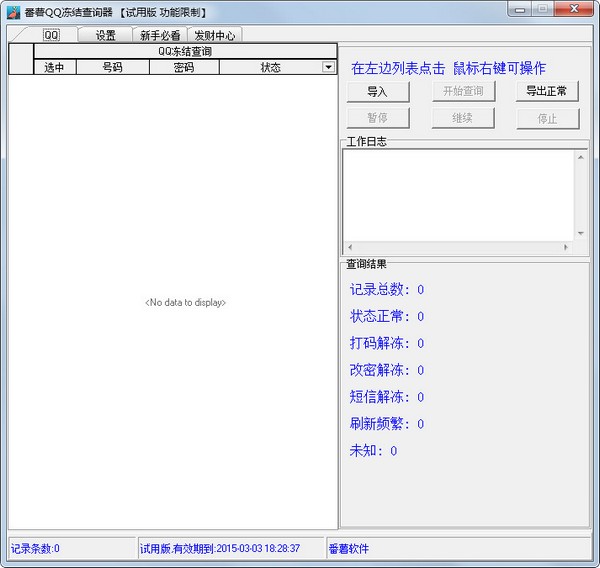Image resolution: width=600 pixels, height=568 pixels.
Task: Click the 暂停 button
Action: (377, 118)
